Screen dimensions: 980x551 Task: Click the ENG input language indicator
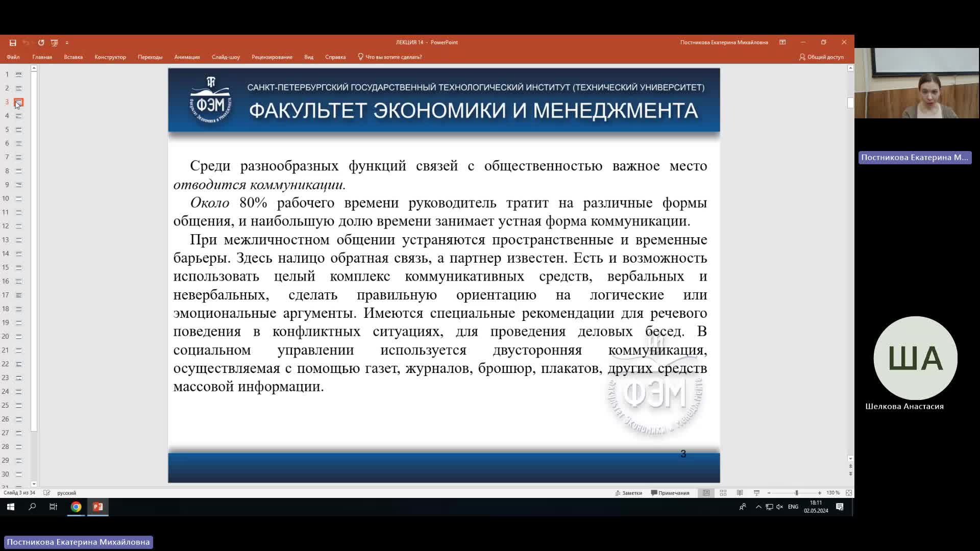[793, 507]
